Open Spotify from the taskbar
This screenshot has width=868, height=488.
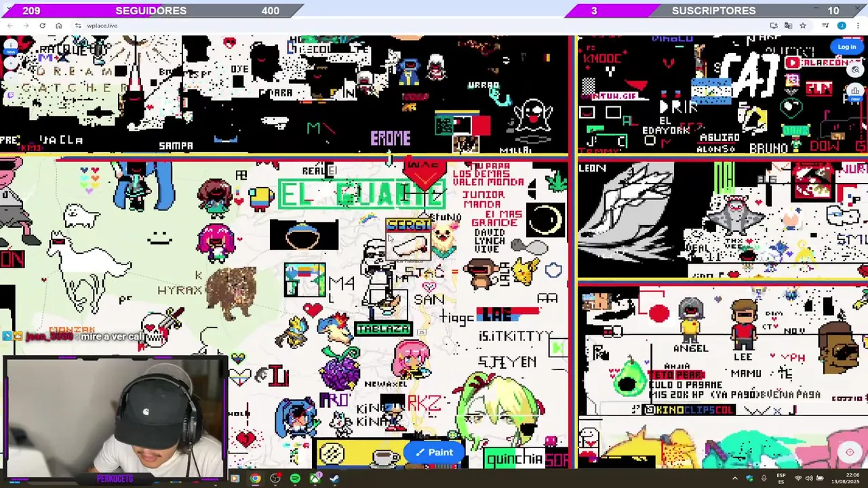295,479
